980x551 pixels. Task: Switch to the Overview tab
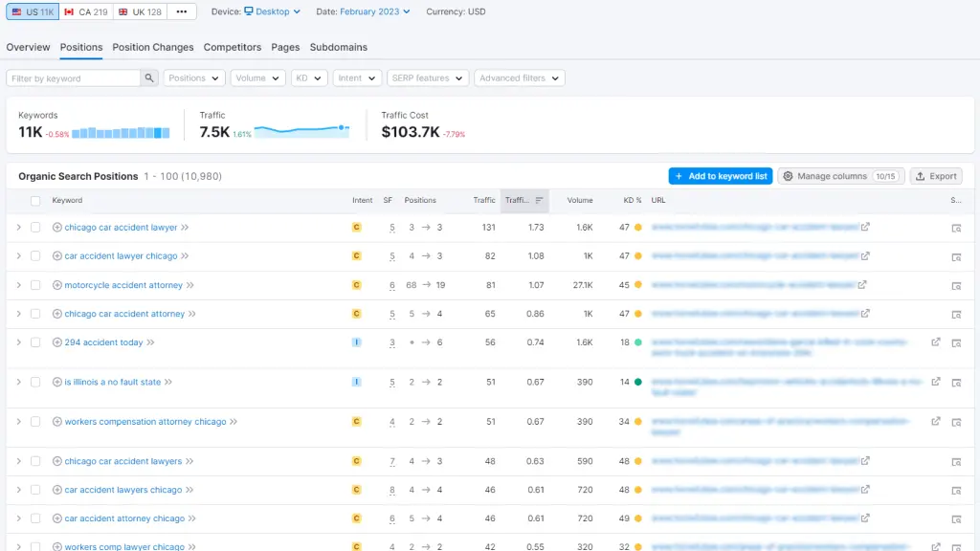click(x=28, y=48)
